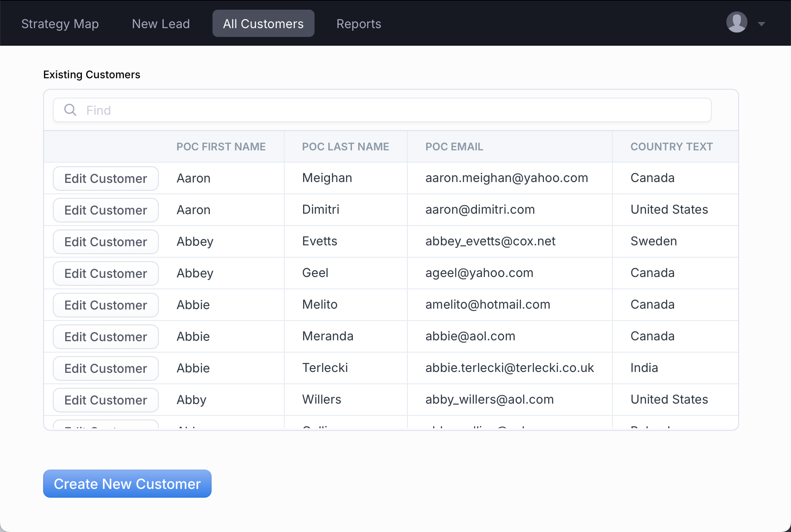Select email abbie@aol.com

point(470,336)
